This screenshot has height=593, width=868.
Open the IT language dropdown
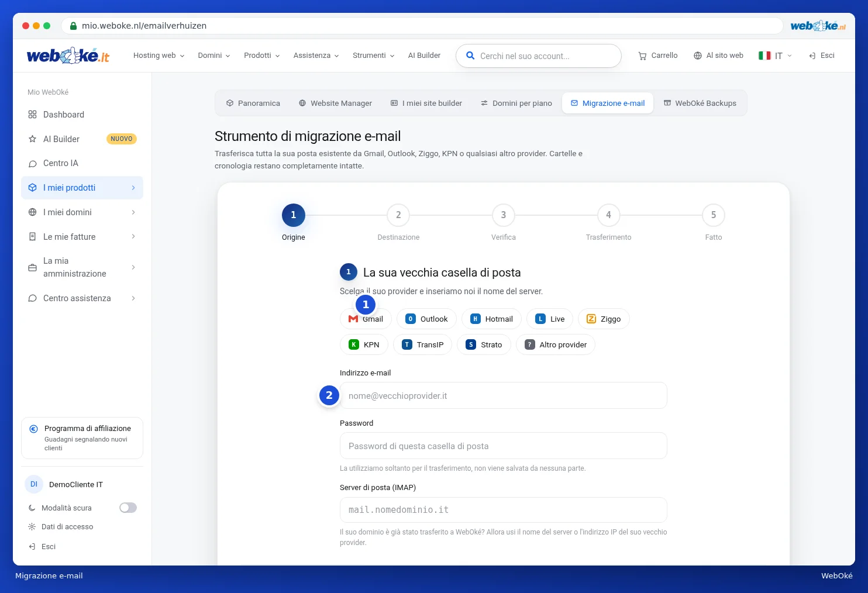(776, 56)
